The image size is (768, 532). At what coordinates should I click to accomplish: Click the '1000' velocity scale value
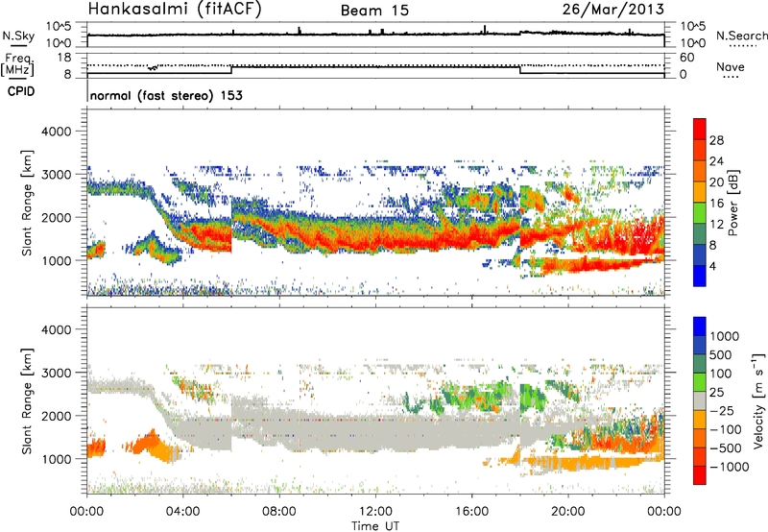point(725,336)
